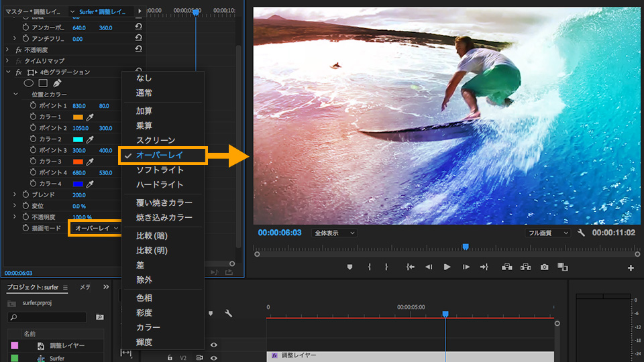
Task: Switch to the プロジェクト: surfer tab
Action: [32, 288]
